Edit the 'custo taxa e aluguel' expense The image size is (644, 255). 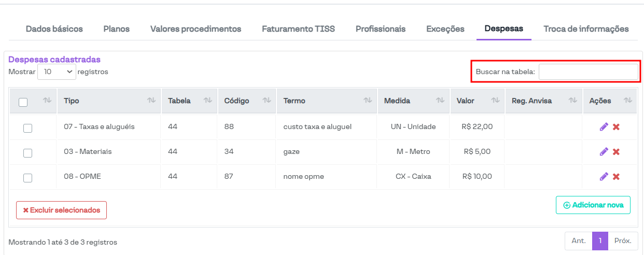coord(604,127)
